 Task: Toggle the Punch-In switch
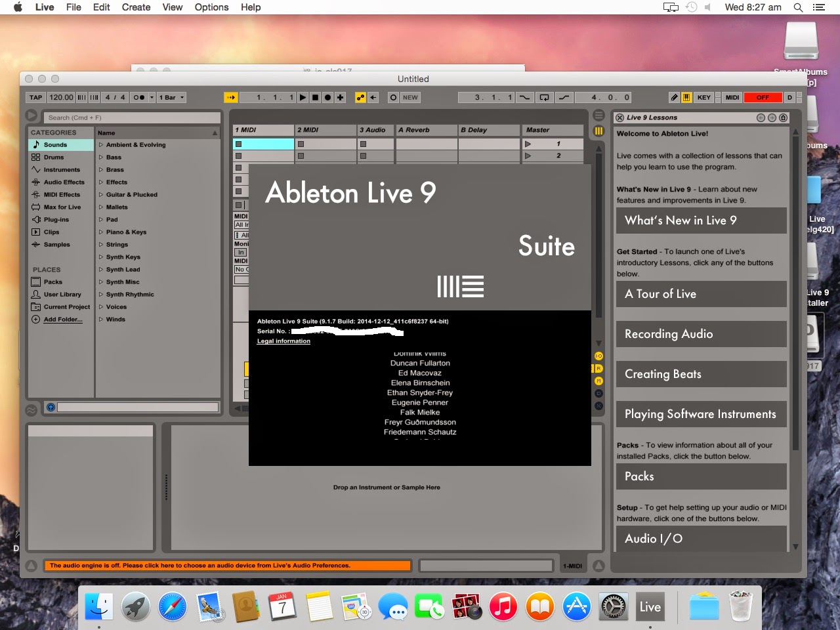[x=524, y=97]
